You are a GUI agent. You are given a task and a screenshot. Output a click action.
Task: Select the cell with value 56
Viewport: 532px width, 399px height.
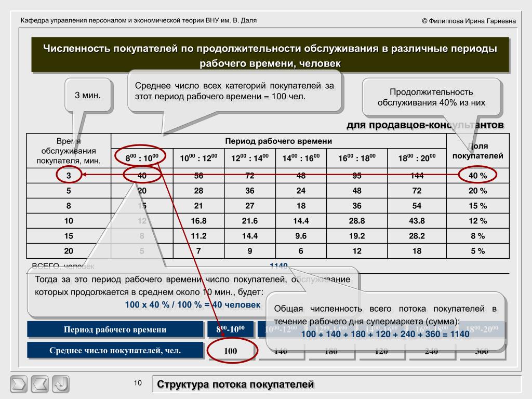pyautogui.click(x=198, y=176)
